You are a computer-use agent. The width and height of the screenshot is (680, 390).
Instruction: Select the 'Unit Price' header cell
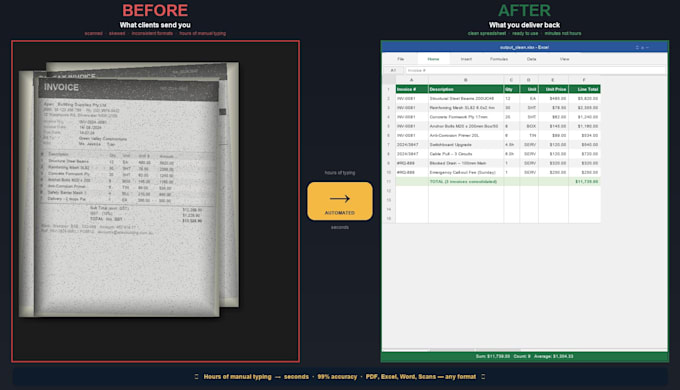pyautogui.click(x=553, y=89)
